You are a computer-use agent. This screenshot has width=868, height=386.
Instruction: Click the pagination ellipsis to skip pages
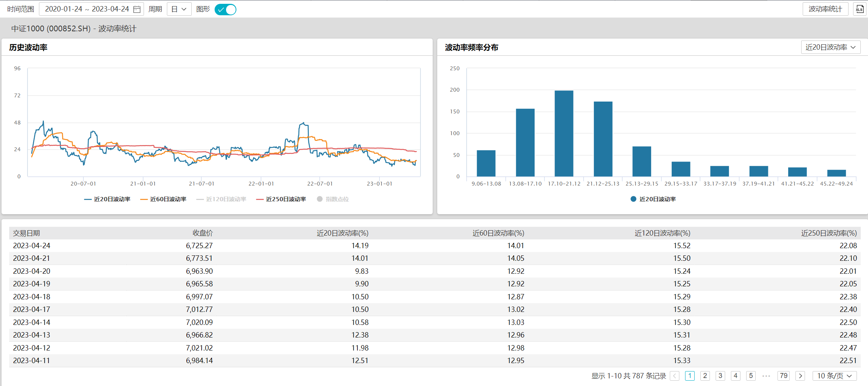coord(766,376)
